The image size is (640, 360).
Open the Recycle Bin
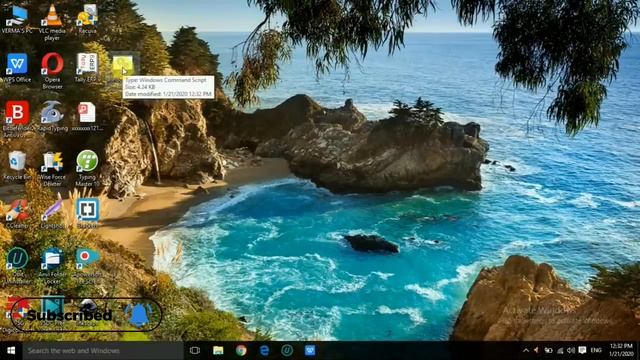click(17, 165)
